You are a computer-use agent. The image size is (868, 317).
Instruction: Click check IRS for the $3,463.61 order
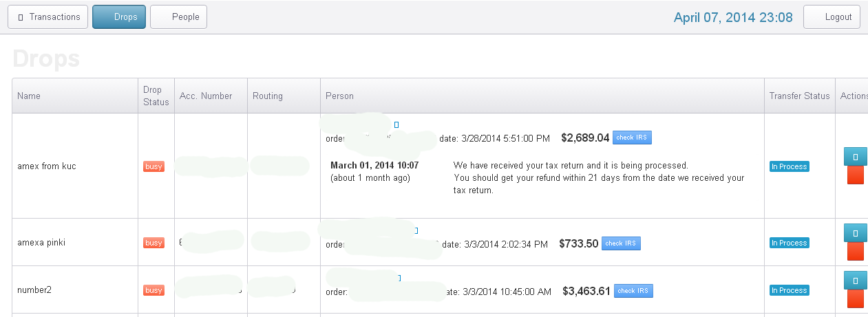[633, 291]
